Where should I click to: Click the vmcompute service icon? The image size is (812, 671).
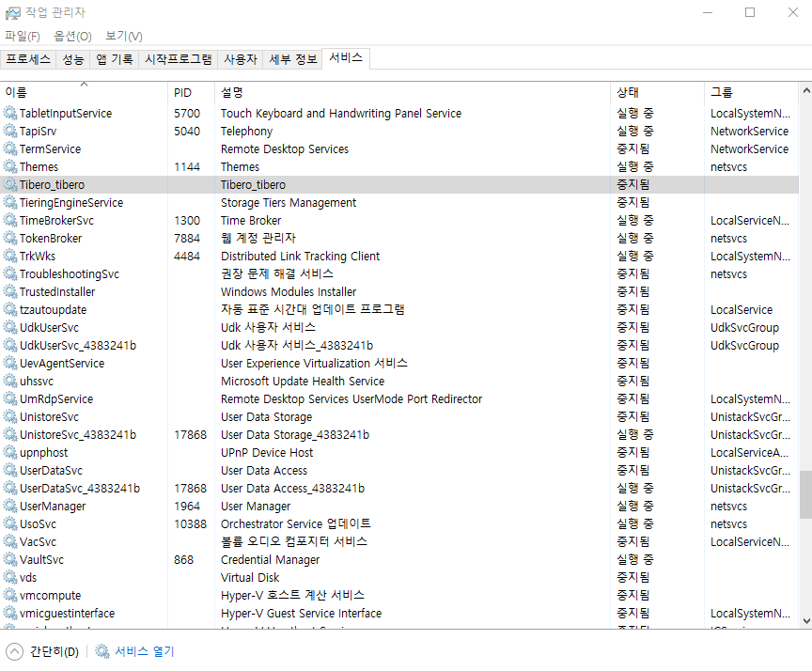pyautogui.click(x=10, y=596)
